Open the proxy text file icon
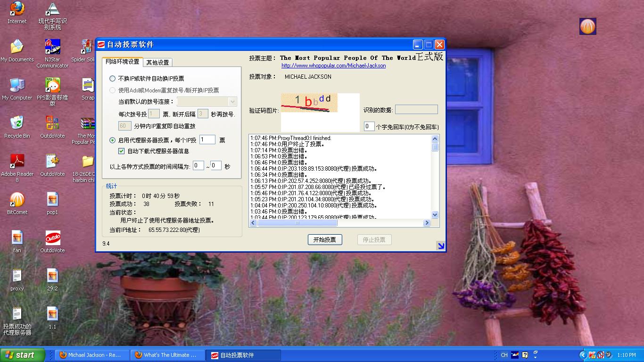Screen dimensions: 644x362 pyautogui.click(x=17, y=277)
